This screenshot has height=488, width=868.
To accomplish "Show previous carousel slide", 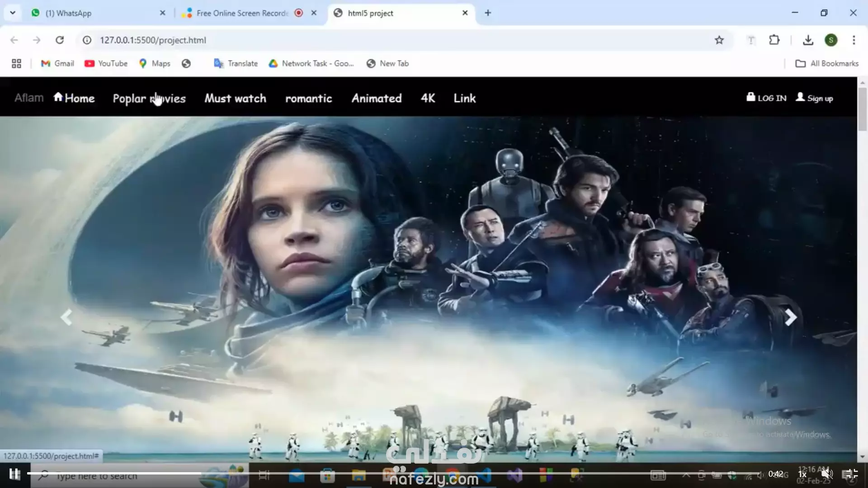I will [66, 317].
